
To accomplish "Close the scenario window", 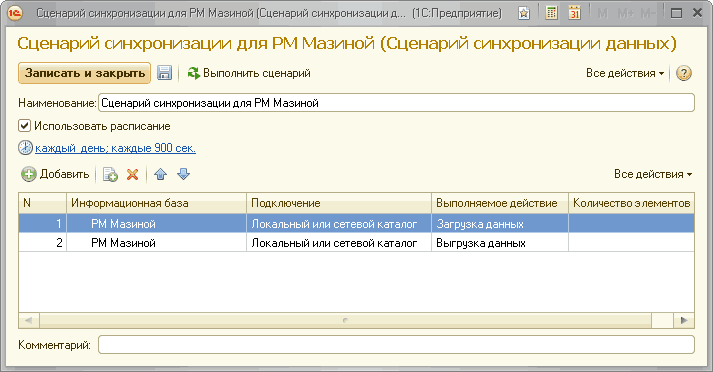I will coord(697,13).
